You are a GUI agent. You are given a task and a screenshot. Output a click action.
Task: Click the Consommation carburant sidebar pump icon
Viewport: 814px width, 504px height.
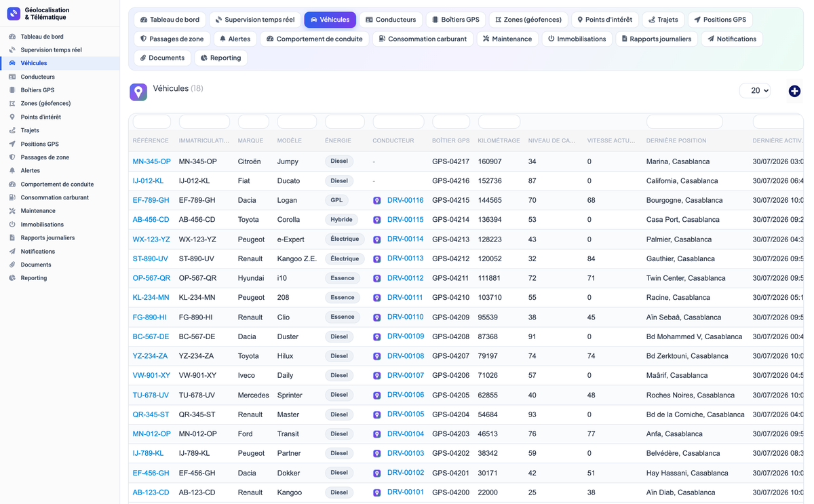click(12, 197)
